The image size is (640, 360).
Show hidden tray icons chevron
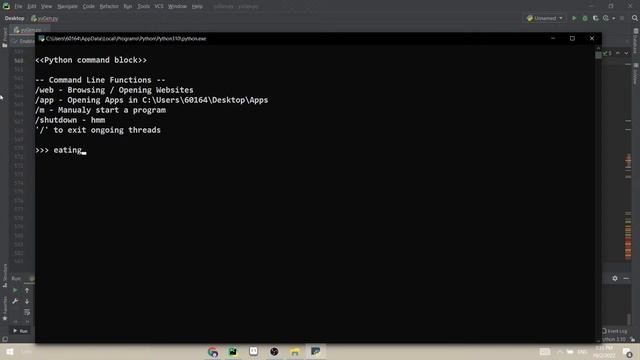click(x=560, y=351)
